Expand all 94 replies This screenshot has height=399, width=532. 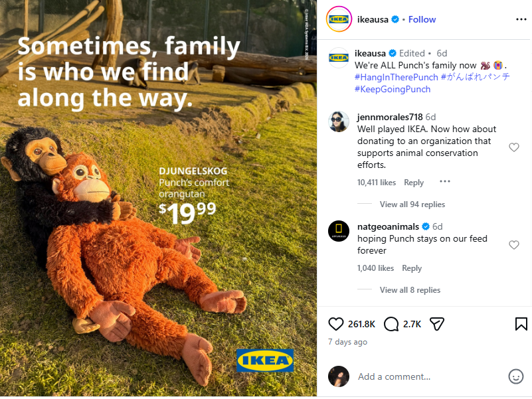pos(412,204)
